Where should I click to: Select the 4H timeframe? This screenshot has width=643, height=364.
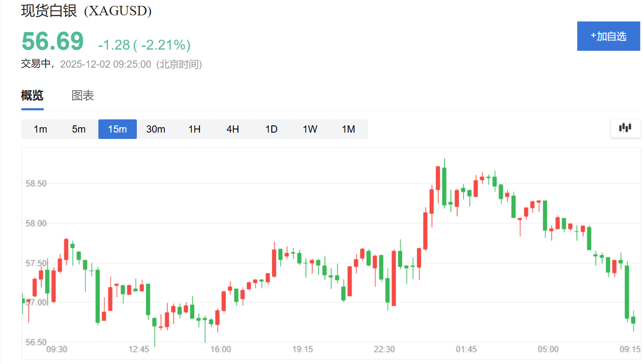coord(233,129)
